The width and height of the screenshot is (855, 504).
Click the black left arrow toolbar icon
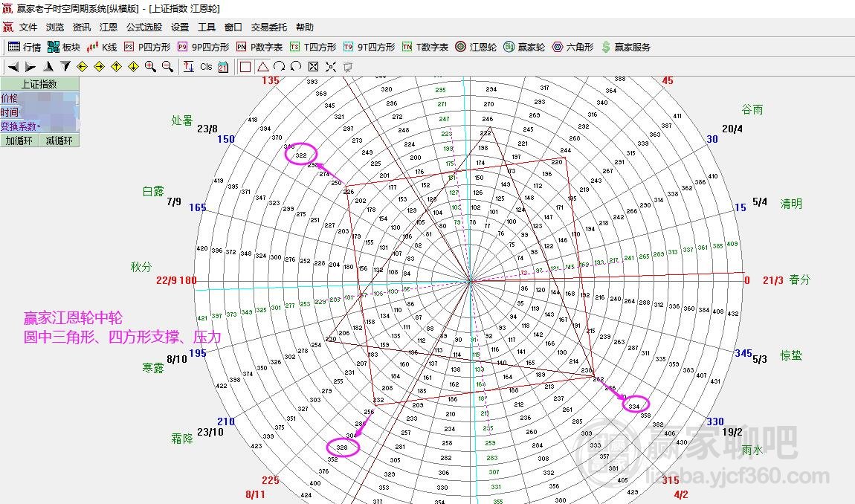[13, 67]
